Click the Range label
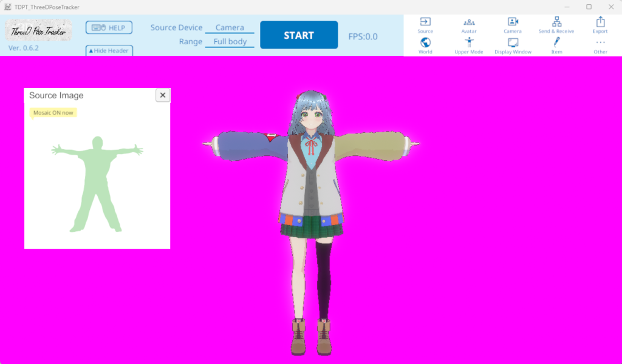The height and width of the screenshot is (364, 622). click(x=190, y=42)
